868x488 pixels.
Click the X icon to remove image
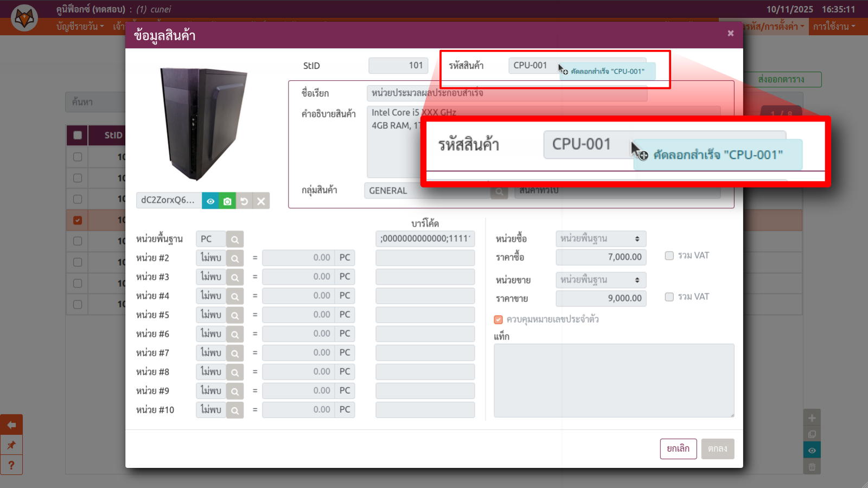click(261, 201)
